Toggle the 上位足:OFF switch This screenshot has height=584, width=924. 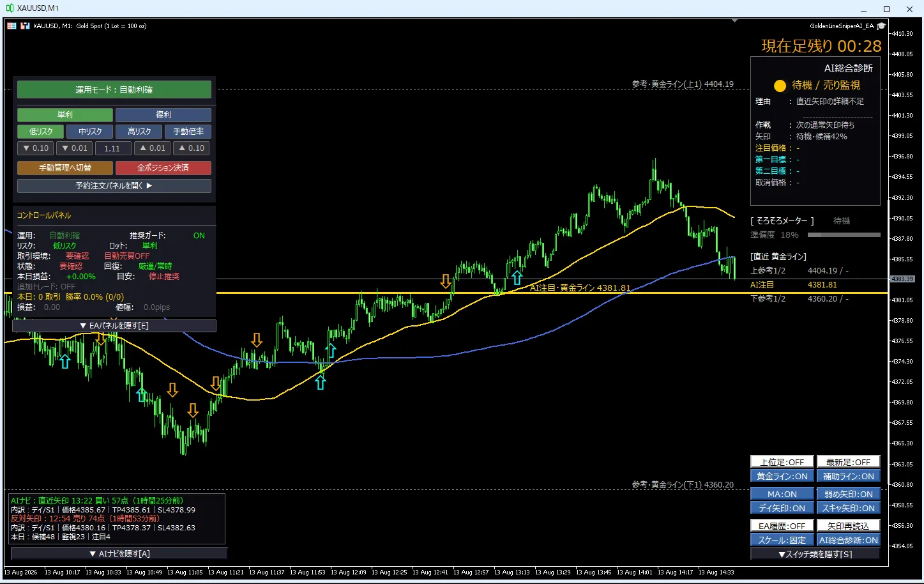point(782,462)
